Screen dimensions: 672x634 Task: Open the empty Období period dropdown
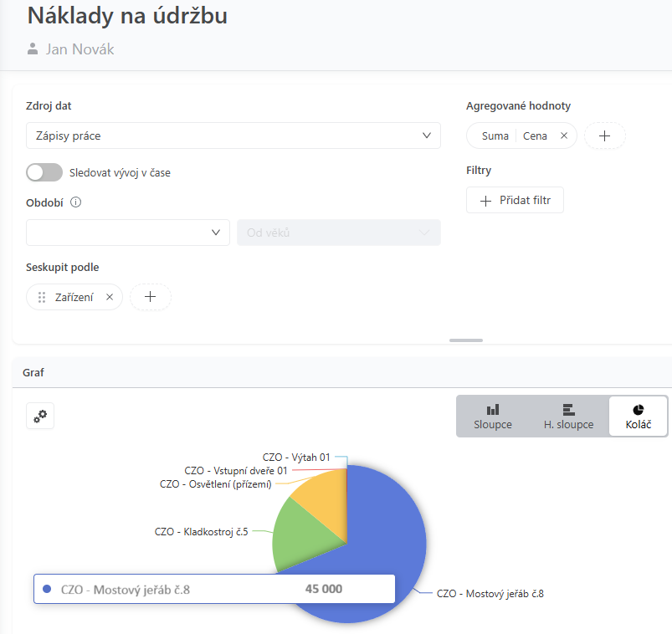(x=128, y=233)
